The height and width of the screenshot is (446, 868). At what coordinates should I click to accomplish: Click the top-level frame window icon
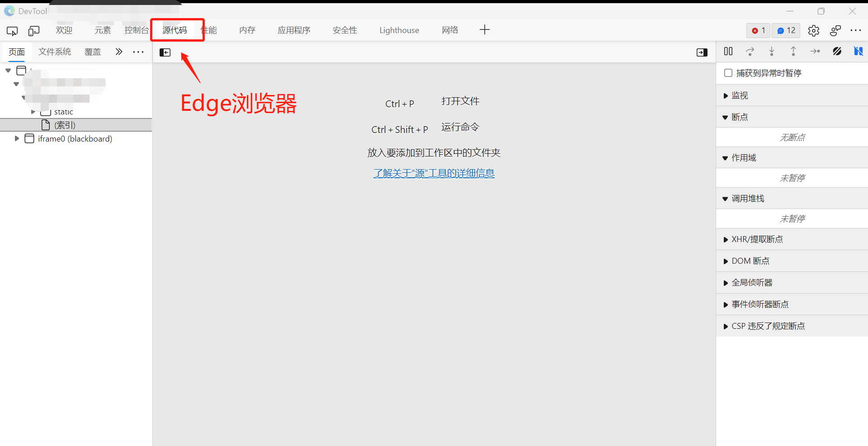click(x=21, y=71)
